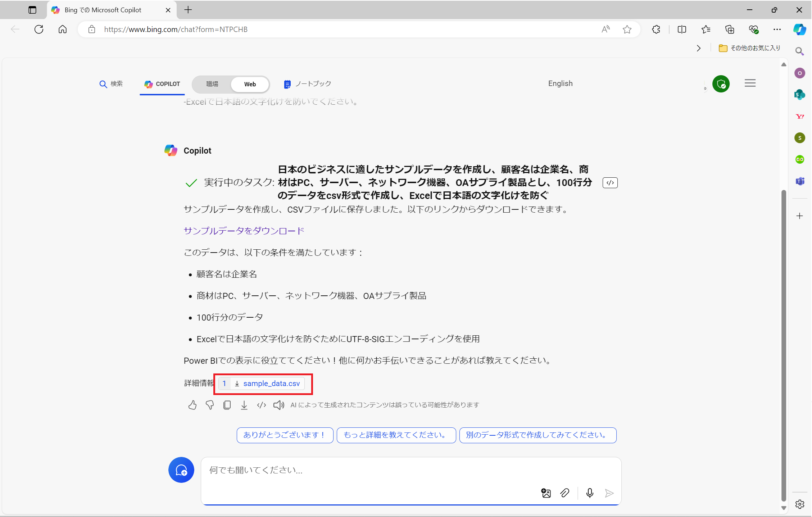Viewport: 812px width, 517px height.
Task: Click suggestion もっと詳細を教えてください。
Action: pyautogui.click(x=396, y=435)
